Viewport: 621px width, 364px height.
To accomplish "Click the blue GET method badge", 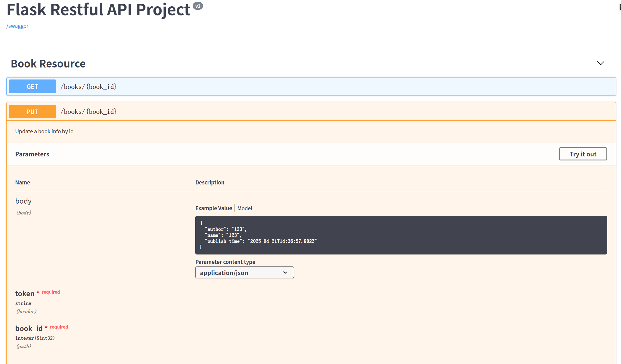I will pos(32,86).
